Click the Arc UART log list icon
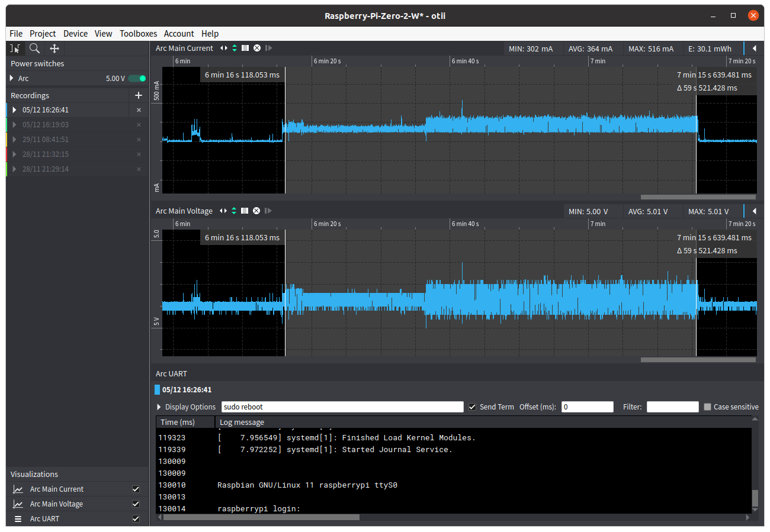The height and width of the screenshot is (532, 770). pos(18,519)
